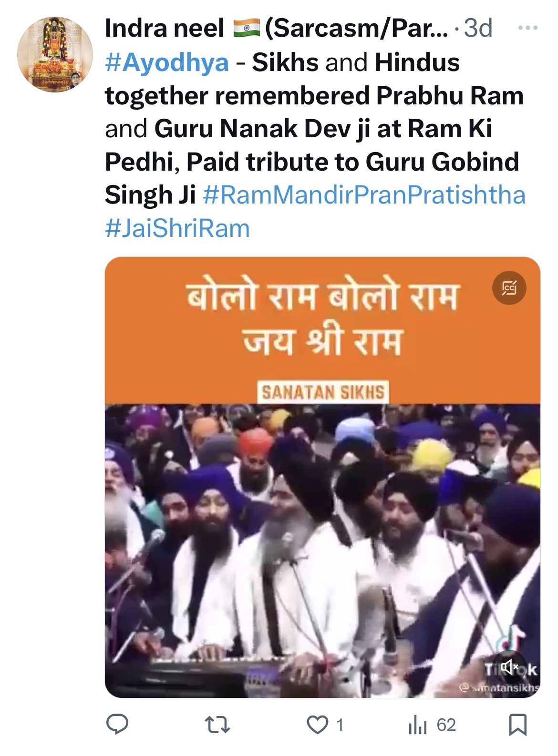Tap the retweet arrows icon

tap(217, 725)
